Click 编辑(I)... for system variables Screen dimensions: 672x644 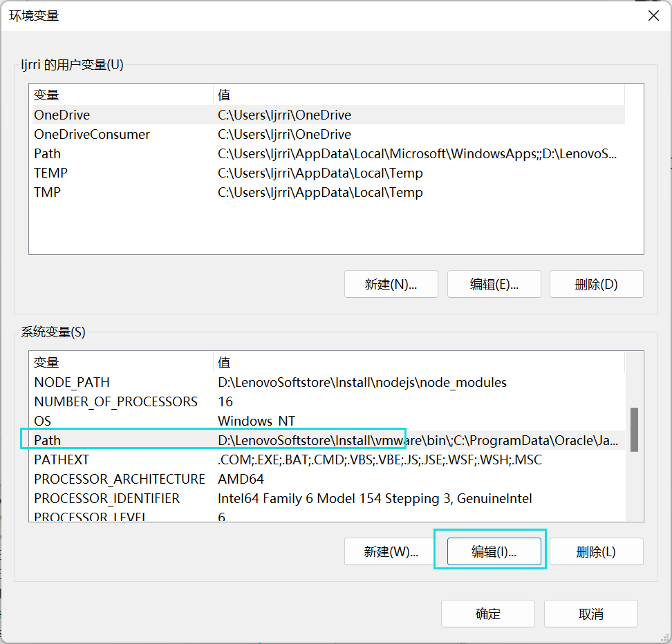494,551
